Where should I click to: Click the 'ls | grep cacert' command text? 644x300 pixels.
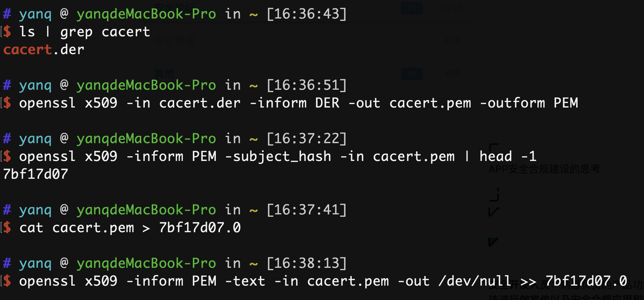[x=85, y=32]
